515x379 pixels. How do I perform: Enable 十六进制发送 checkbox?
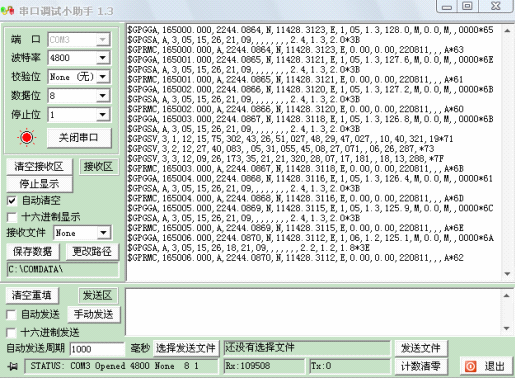(x=11, y=332)
